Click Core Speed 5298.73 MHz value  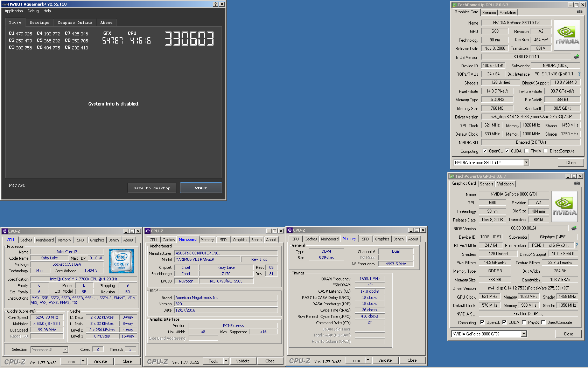point(47,317)
